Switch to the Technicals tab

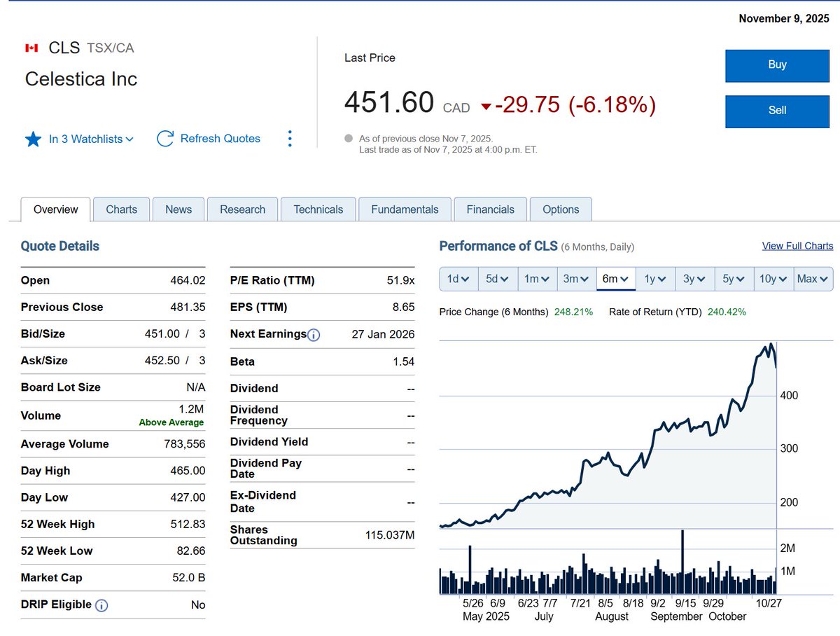tap(318, 209)
